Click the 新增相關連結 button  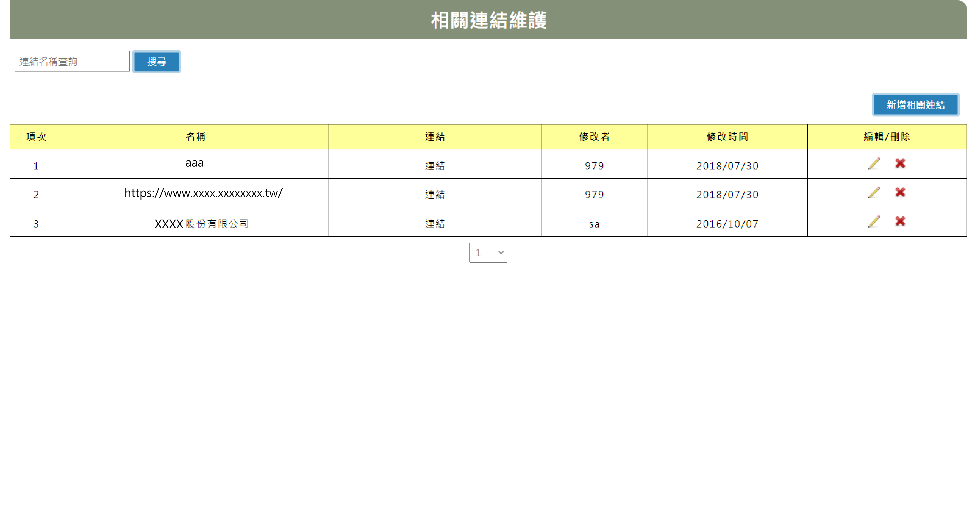pyautogui.click(x=915, y=105)
